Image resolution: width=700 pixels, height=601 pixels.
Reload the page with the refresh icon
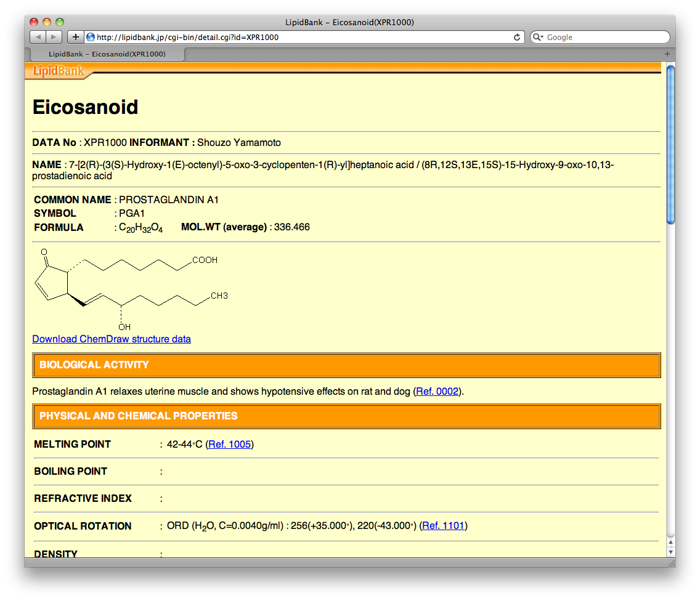tap(516, 37)
